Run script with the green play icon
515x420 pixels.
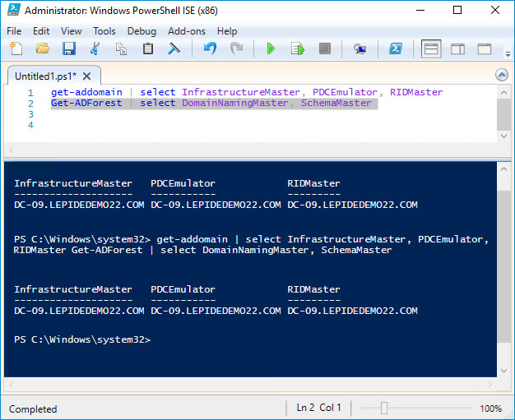tap(271, 48)
